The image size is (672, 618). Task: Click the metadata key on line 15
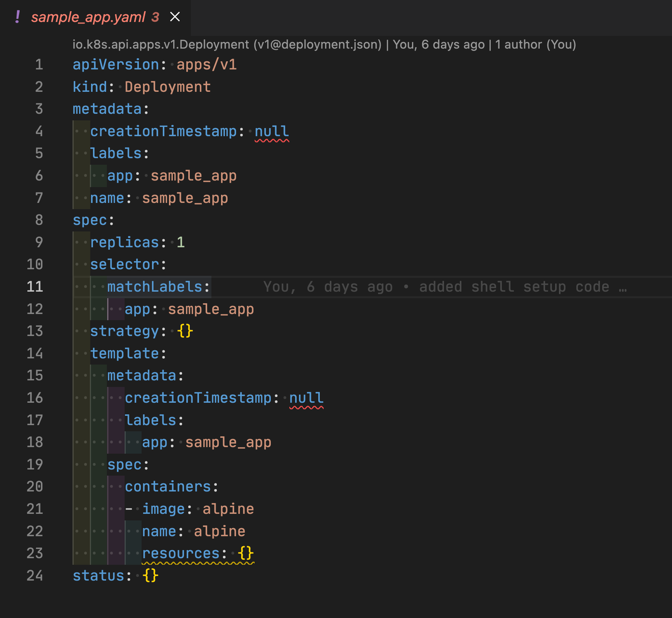coord(142,375)
